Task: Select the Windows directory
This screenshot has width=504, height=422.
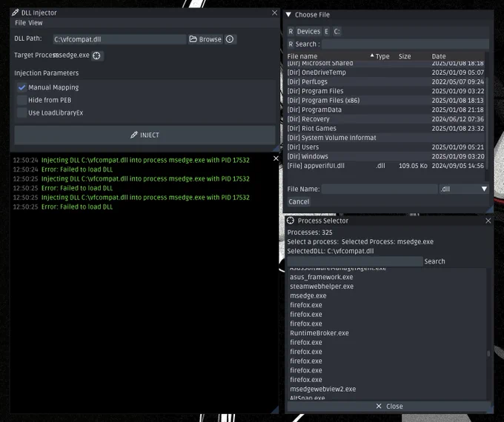Action: click(x=385, y=156)
